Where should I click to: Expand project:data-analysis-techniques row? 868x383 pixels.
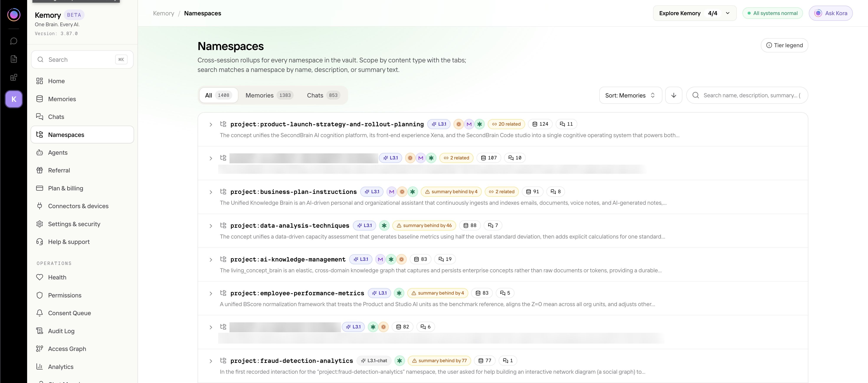click(211, 226)
